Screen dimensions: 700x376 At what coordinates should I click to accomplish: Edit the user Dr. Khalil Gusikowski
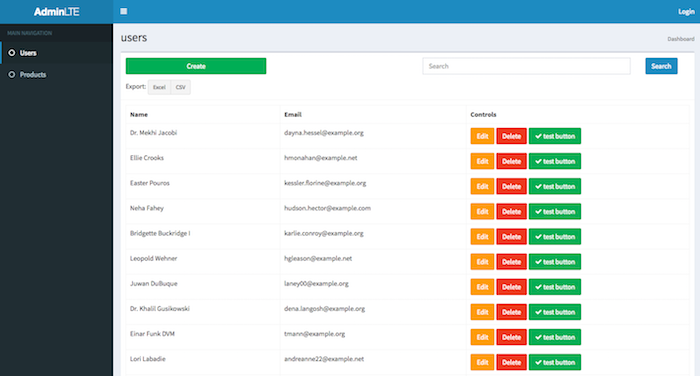482,312
